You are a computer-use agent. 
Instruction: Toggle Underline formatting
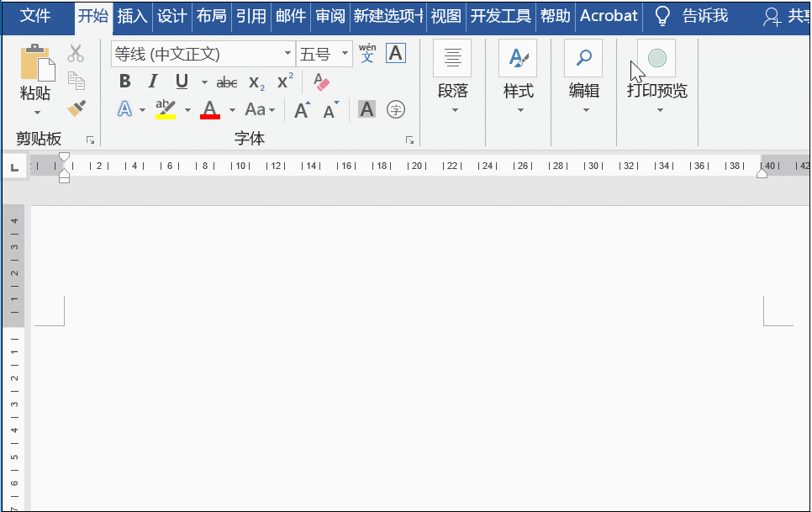coord(182,82)
